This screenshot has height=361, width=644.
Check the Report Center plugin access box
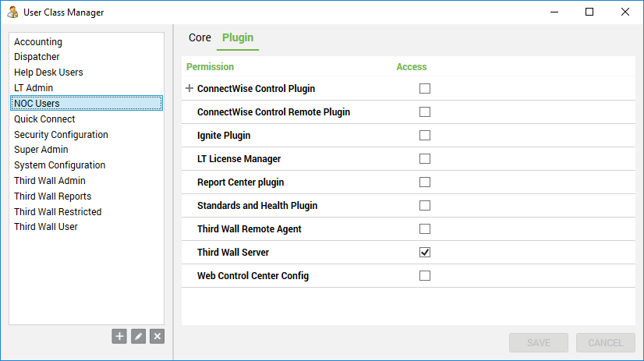point(425,182)
